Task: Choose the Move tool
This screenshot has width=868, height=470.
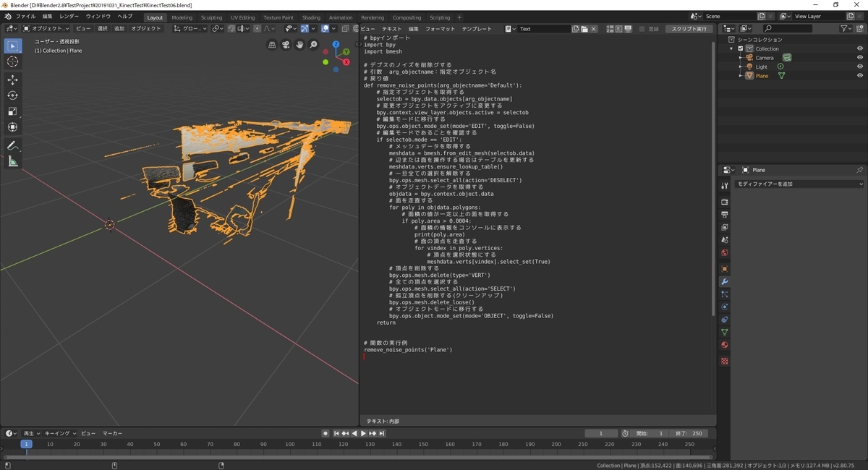Action: 12,80
